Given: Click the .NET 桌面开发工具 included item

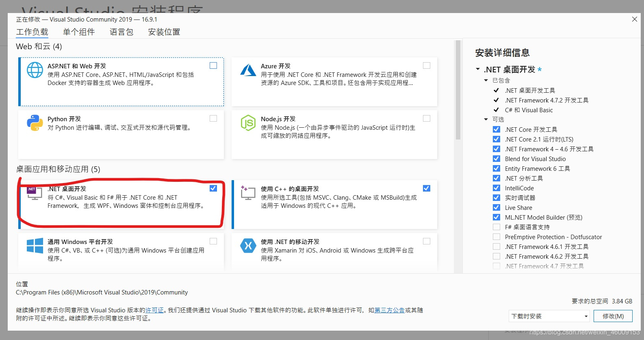Looking at the screenshot, I should tap(530, 91).
